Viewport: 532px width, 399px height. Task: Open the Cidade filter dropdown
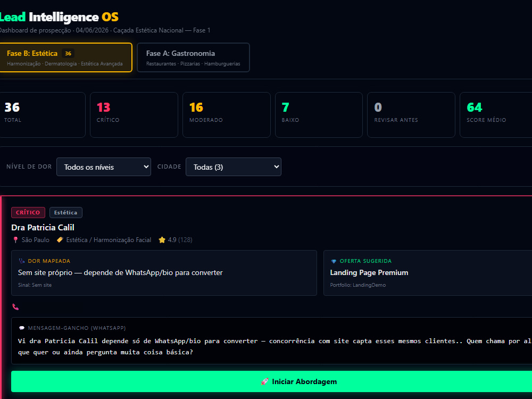[234, 167]
